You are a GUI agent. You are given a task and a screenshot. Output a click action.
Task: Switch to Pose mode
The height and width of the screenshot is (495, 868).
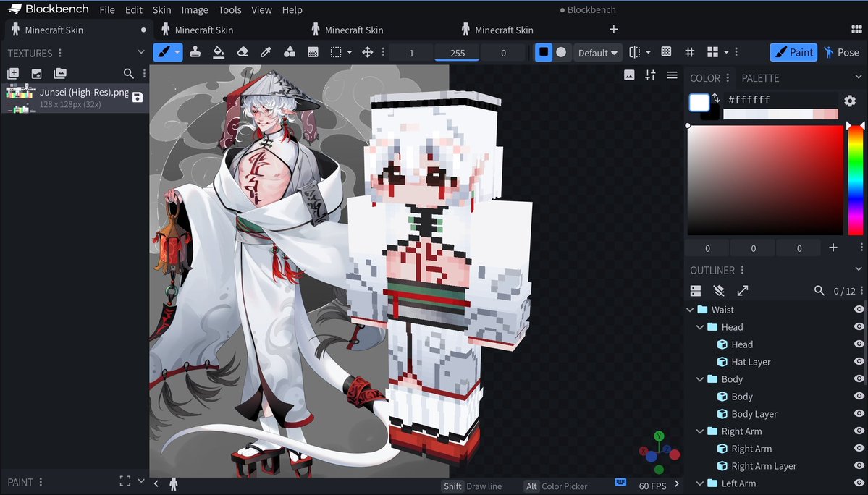point(841,52)
